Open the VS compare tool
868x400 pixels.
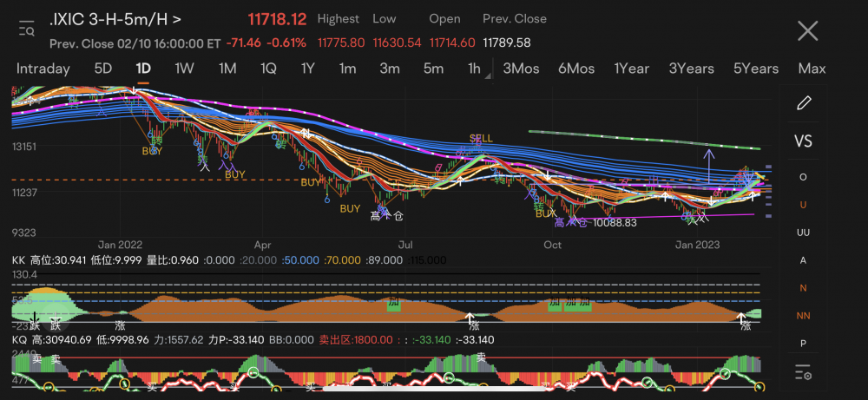804,141
